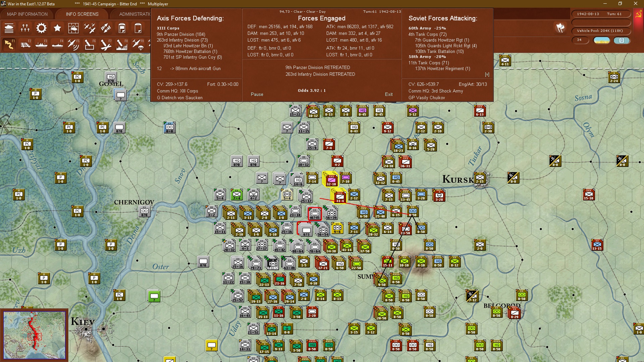Image resolution: width=644 pixels, height=362 pixels.
Task: Select the 18-23 unit stack
Action: tap(398, 146)
